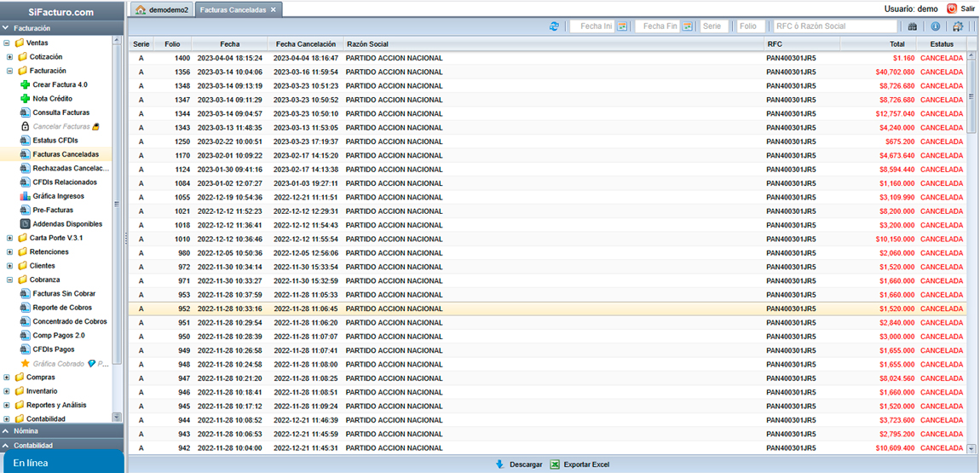Sort table by the Total column header
980x473 pixels.
pyautogui.click(x=896, y=43)
